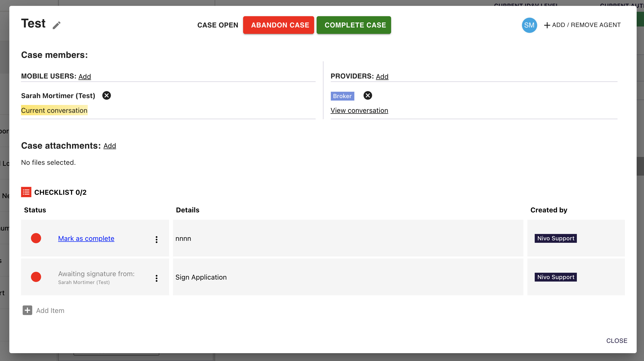Click the plus icon next to Add Item
The height and width of the screenshot is (361, 644).
click(27, 310)
